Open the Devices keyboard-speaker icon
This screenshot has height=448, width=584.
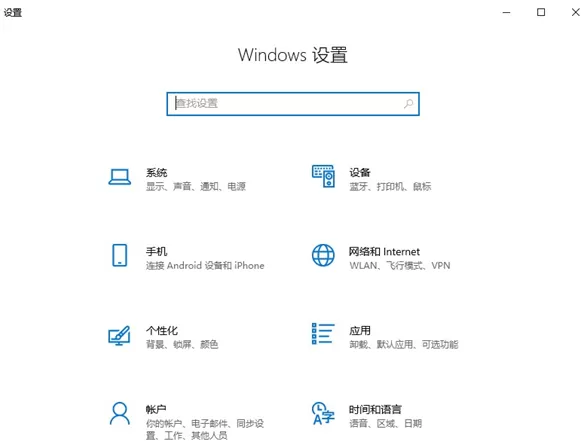323,176
